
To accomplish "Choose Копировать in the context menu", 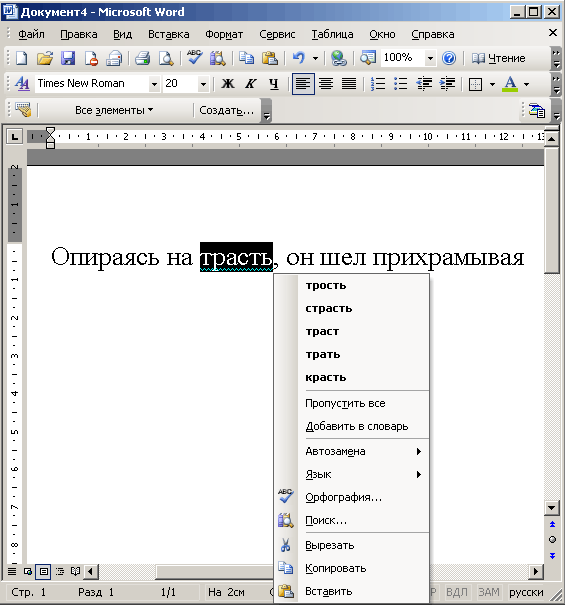I will [335, 569].
